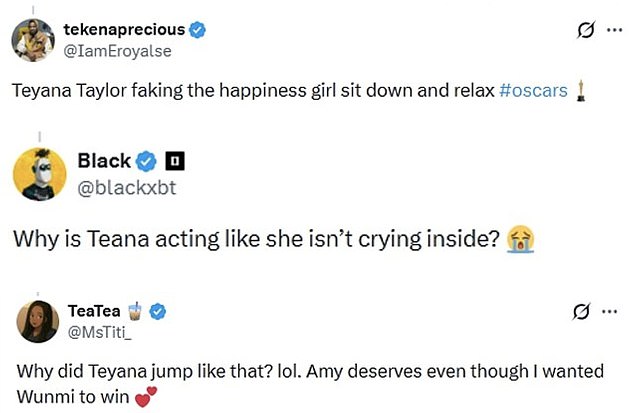The width and height of the screenshot is (634, 413).
Task: Open TeaTea's profile picture
Action: (39, 320)
